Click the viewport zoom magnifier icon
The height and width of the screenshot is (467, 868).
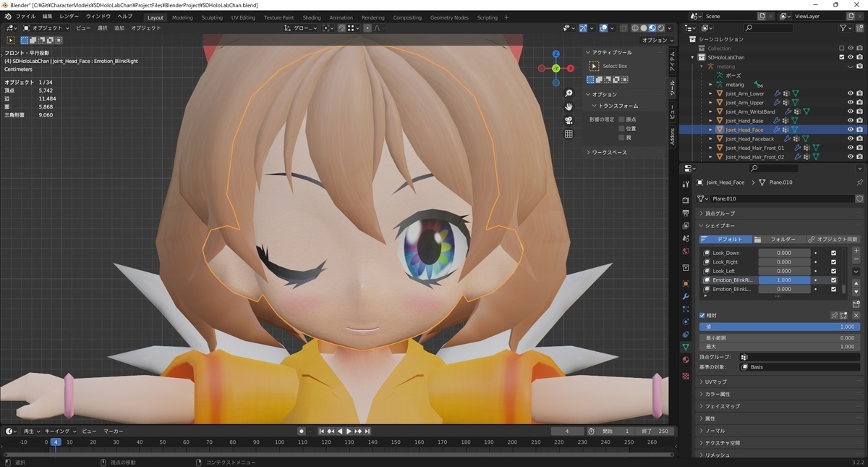(569, 93)
